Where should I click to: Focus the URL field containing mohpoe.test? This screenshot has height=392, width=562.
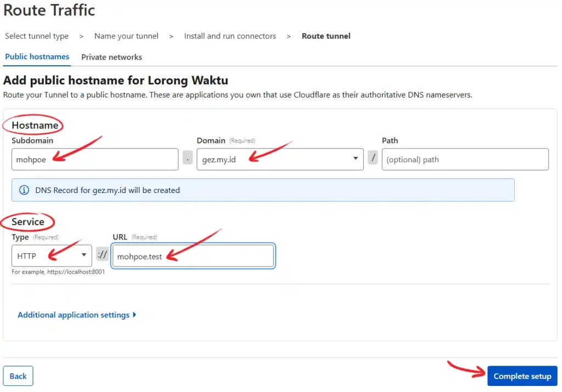pos(193,256)
